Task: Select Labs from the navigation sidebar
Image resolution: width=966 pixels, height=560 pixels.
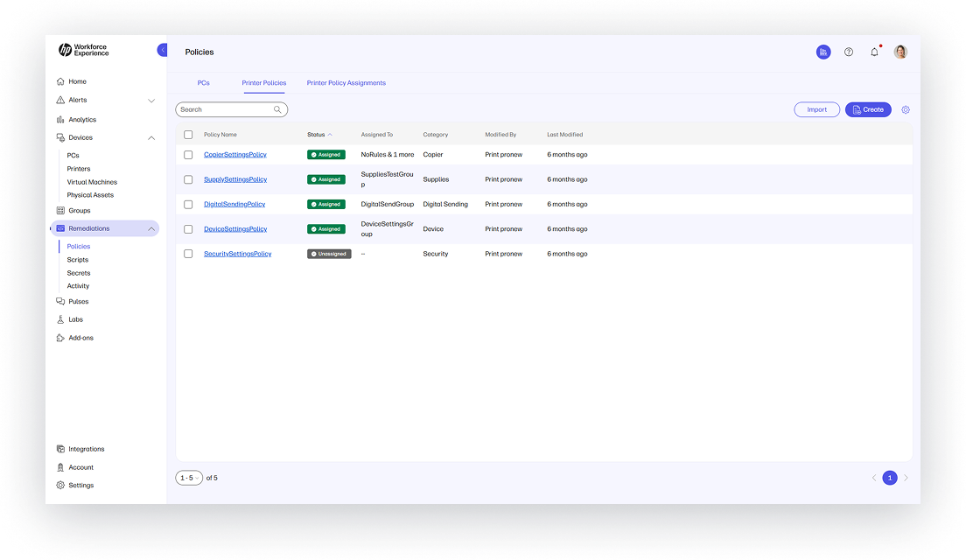Action: point(74,318)
